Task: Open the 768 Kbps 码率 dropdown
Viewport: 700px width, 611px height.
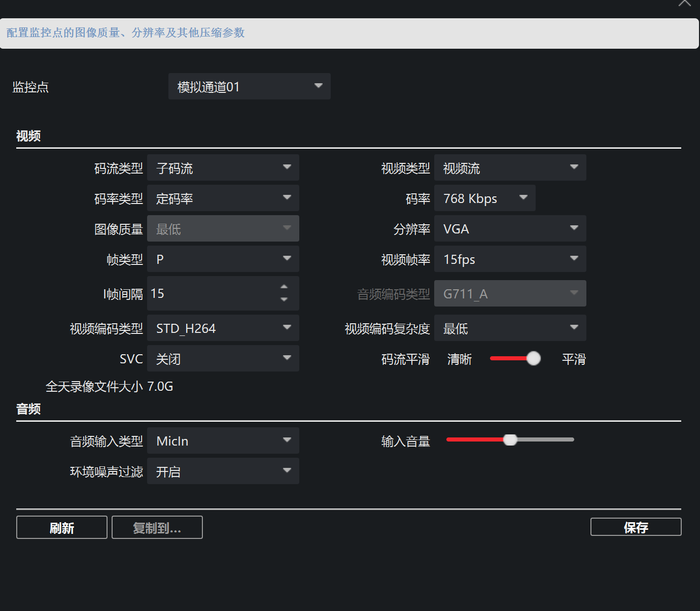Action: pos(484,198)
